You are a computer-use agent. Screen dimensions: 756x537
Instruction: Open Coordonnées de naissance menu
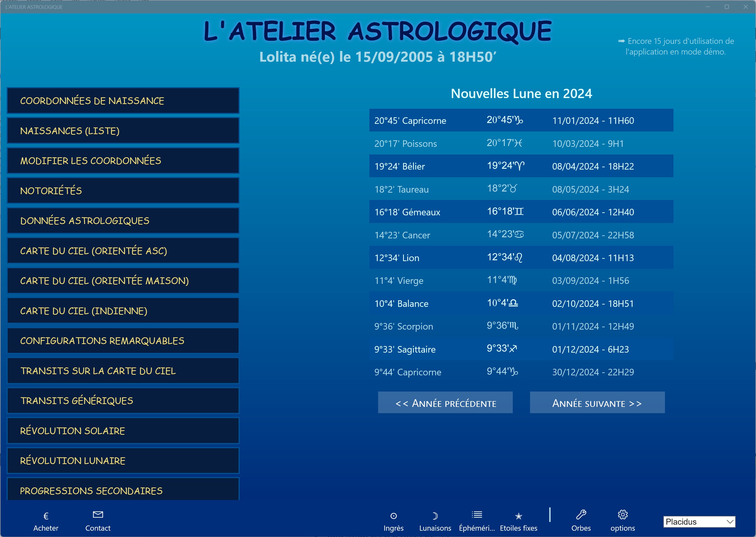pyautogui.click(x=123, y=101)
